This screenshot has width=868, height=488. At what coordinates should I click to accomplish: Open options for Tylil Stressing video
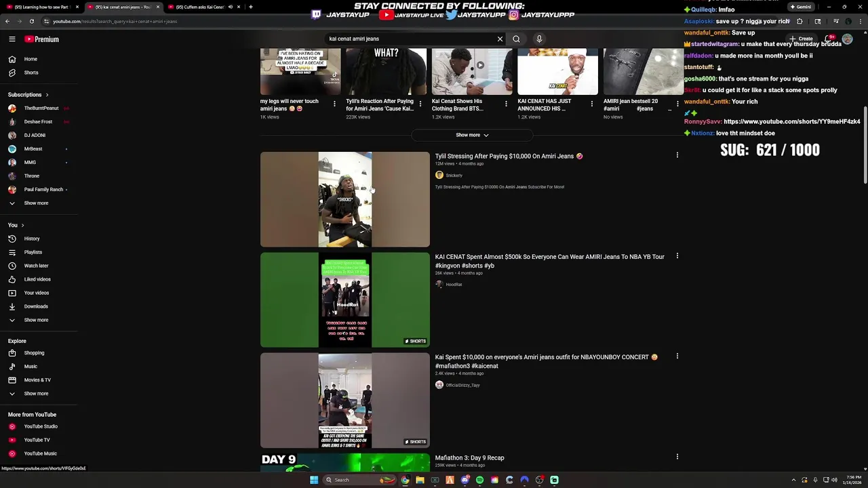pos(677,155)
